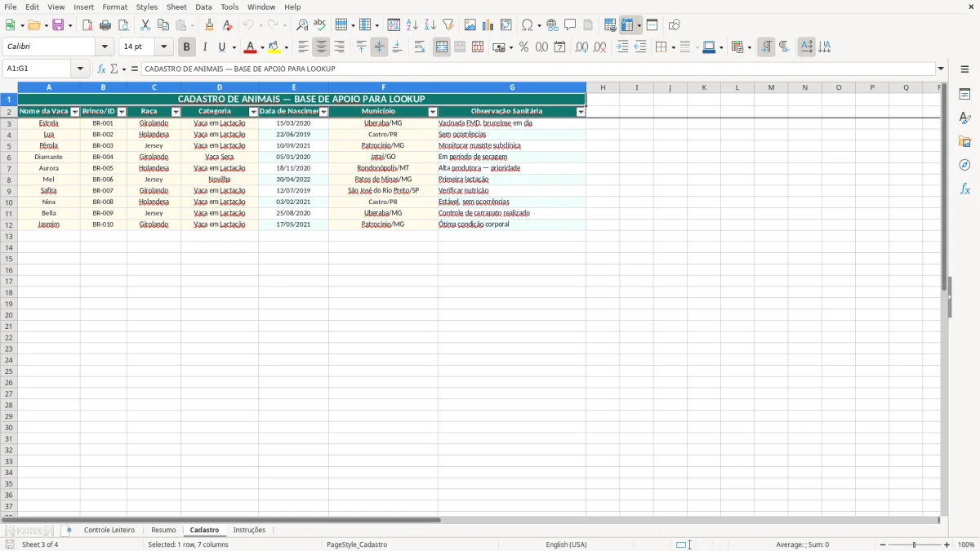Click the Zoom Out minus button
Viewport: 980px width, 551px height.
click(883, 544)
